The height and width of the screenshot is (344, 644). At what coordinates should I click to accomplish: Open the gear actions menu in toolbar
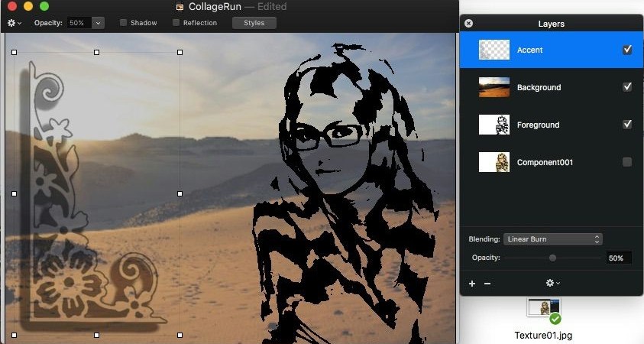point(14,23)
